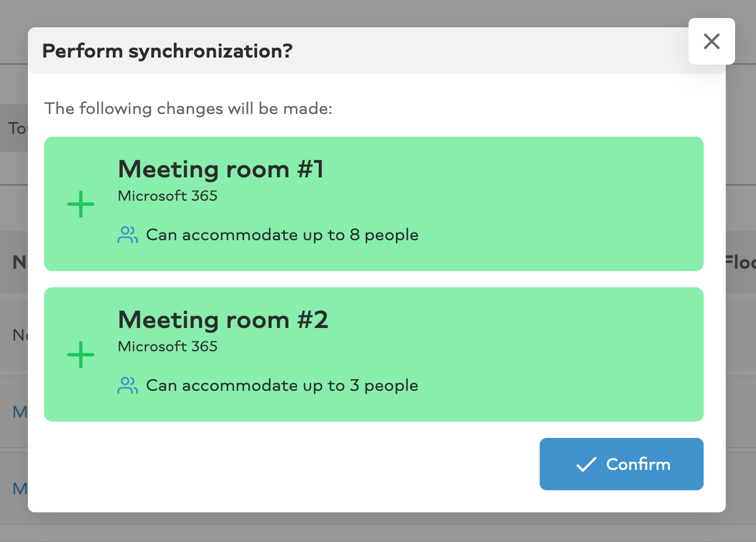The height and width of the screenshot is (542, 756).
Task: Close the synchronization dialog with the X
Action: pyautogui.click(x=711, y=41)
